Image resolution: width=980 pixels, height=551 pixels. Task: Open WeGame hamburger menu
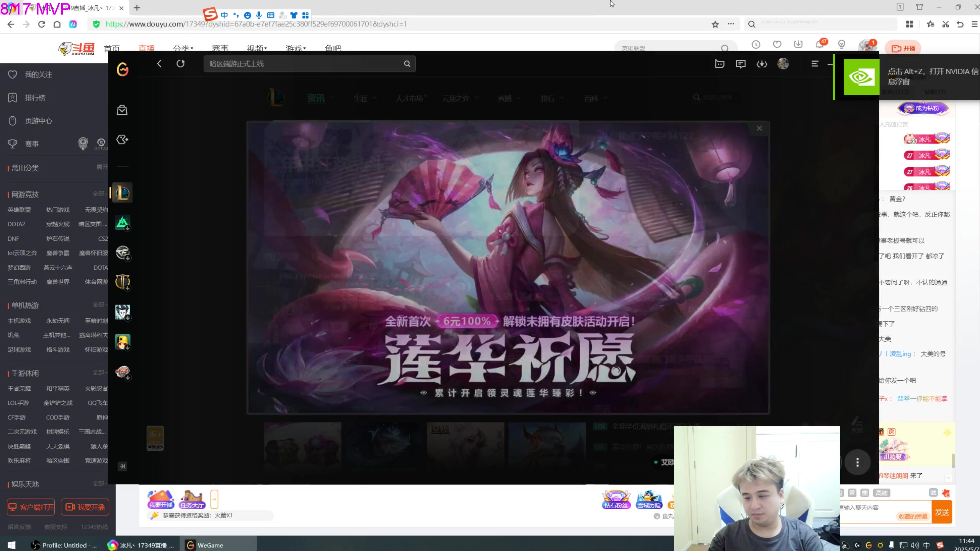pos(815,64)
